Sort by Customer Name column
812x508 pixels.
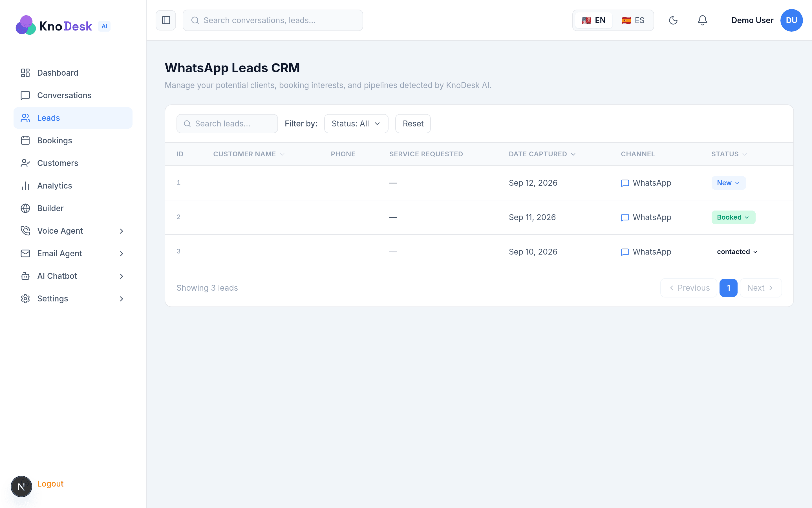point(249,154)
